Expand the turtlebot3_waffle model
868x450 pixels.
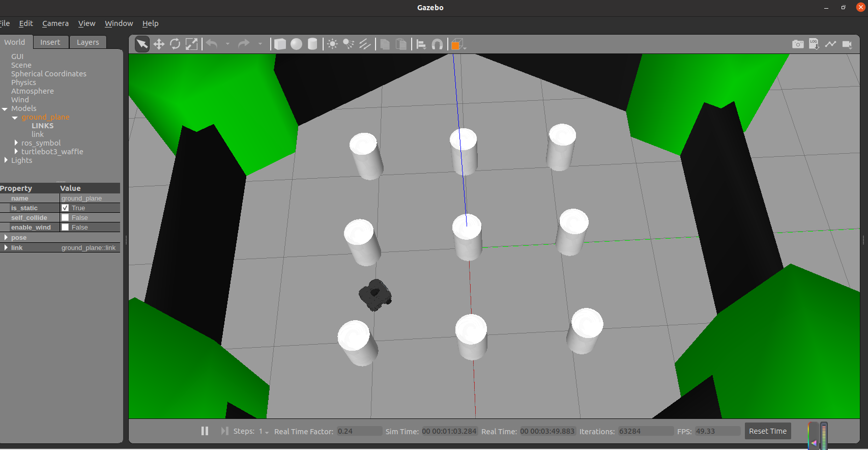[16, 152]
